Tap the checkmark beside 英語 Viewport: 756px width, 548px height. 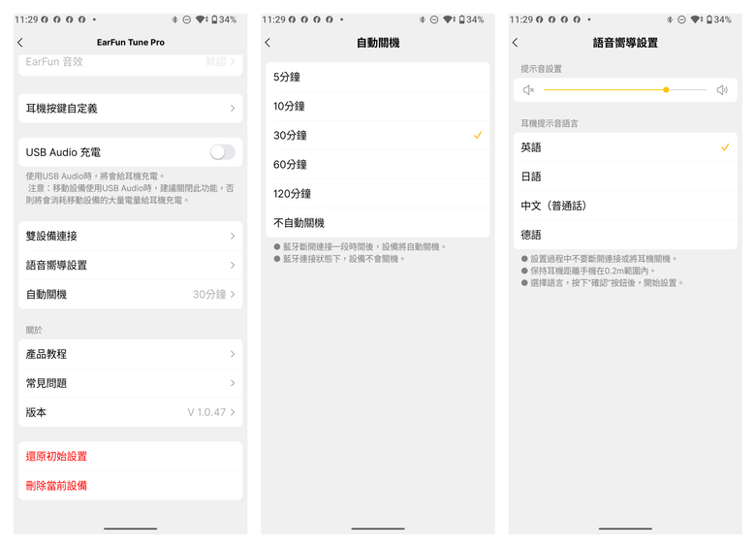click(x=725, y=147)
